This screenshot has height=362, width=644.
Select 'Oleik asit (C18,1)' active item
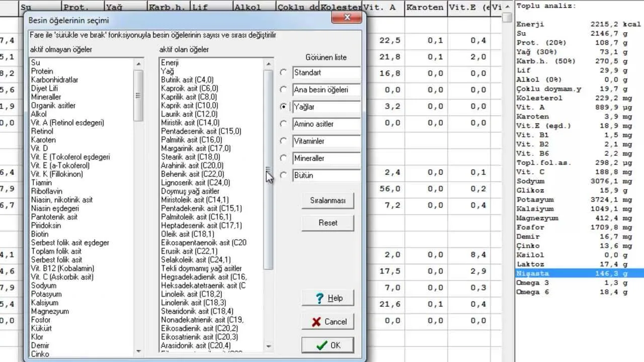click(x=188, y=234)
